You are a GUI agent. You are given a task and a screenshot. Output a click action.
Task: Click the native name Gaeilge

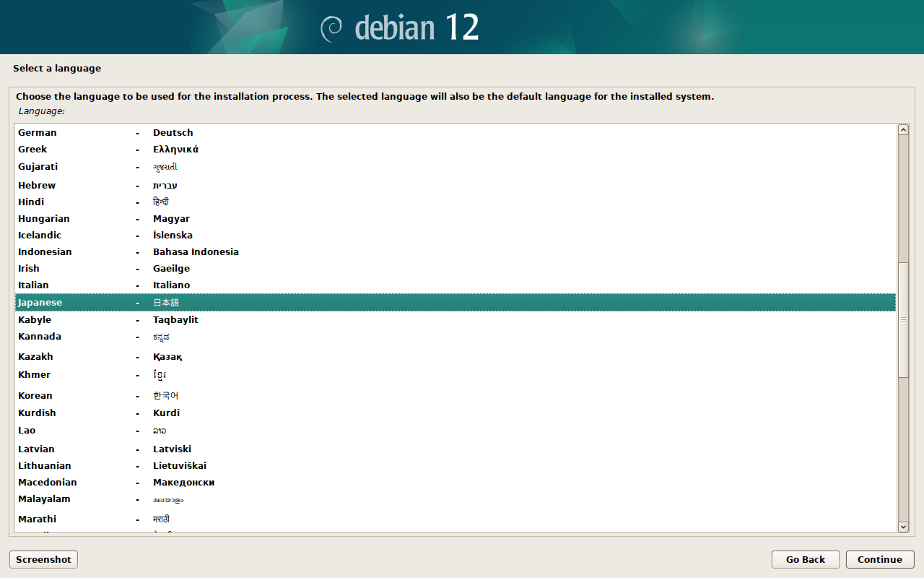click(x=171, y=268)
